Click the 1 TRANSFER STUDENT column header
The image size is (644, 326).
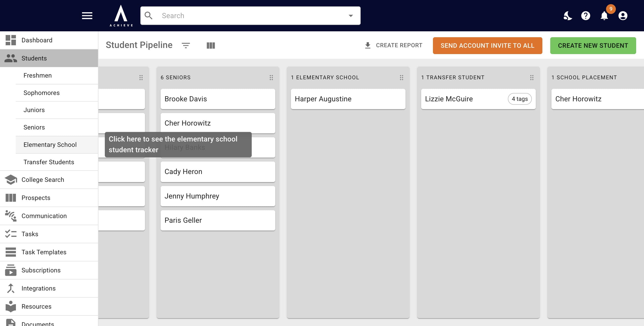pos(453,77)
